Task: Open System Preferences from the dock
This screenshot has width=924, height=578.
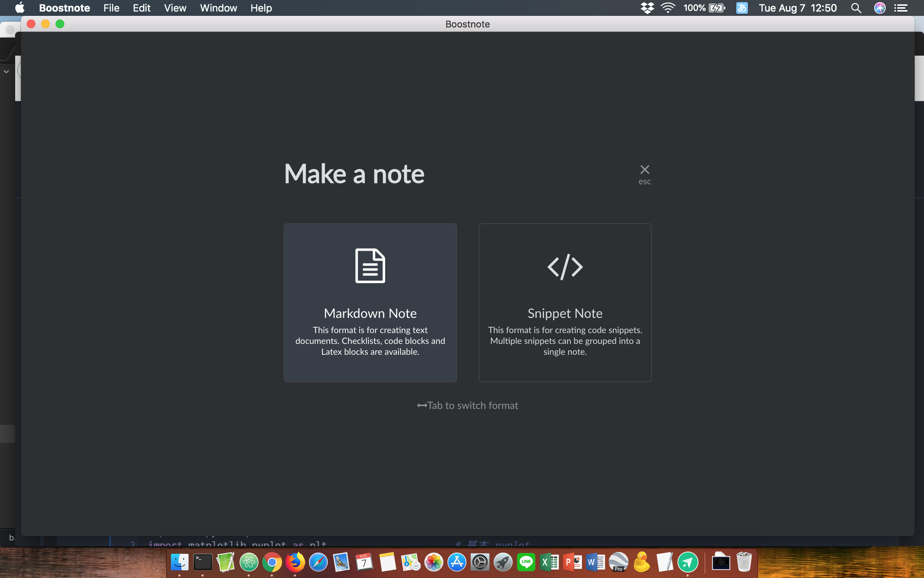Action: pyautogui.click(x=480, y=562)
